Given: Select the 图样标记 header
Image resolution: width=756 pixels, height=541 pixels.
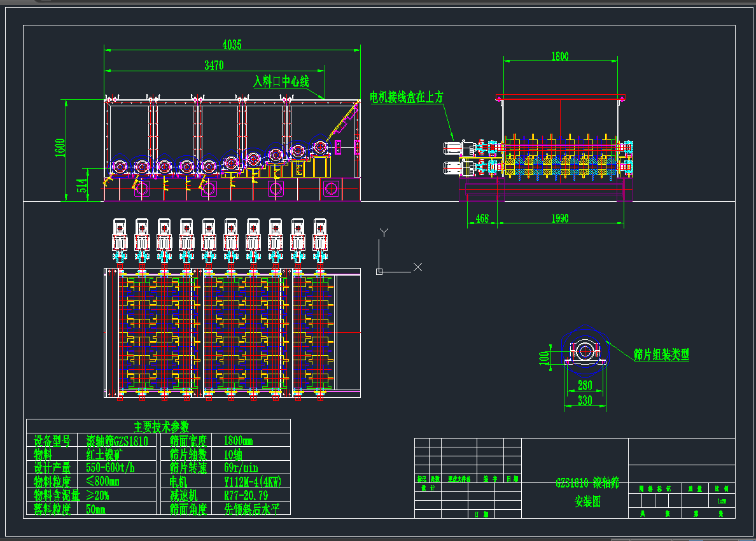Looking at the screenshot, I should point(655,489).
